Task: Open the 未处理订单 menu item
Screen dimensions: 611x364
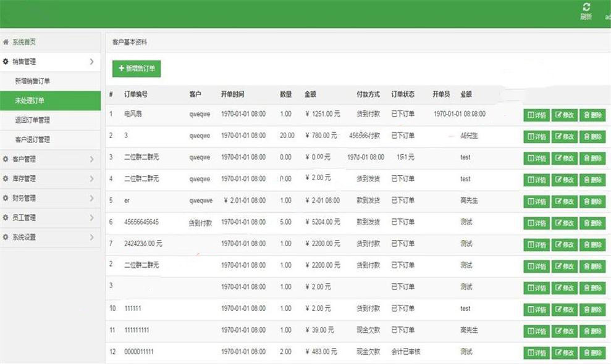Action: click(29, 101)
